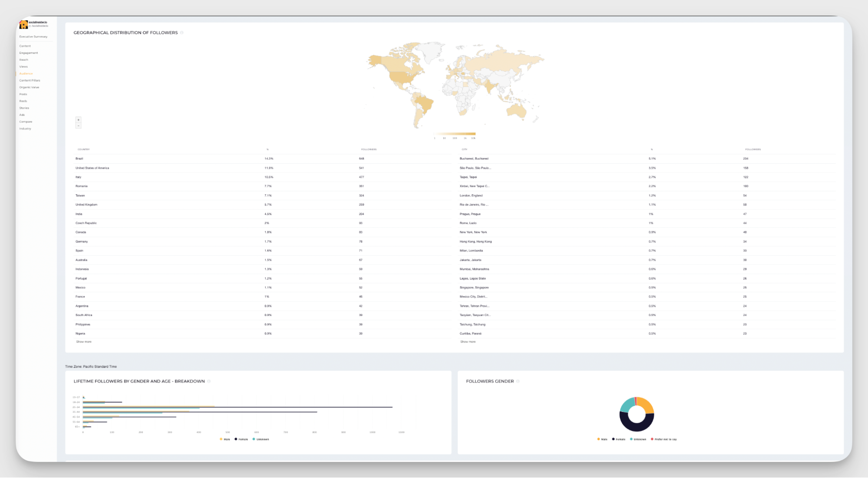Click the map color scale legend
This screenshot has height=478, width=868.
pyautogui.click(x=455, y=134)
